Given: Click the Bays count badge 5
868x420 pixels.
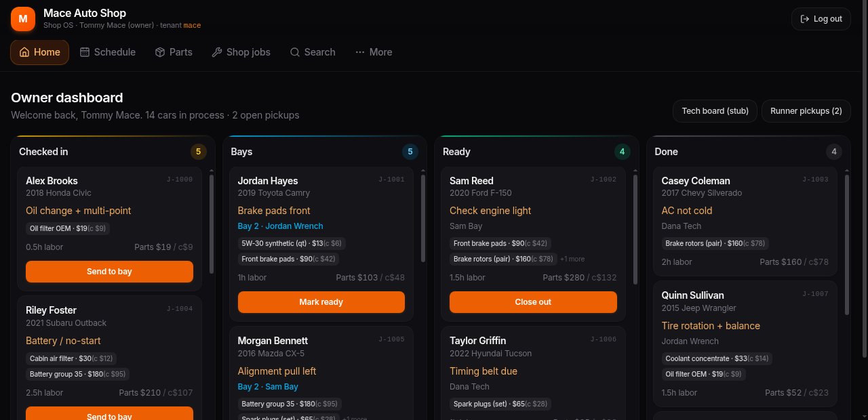Looking at the screenshot, I should pyautogui.click(x=410, y=152).
